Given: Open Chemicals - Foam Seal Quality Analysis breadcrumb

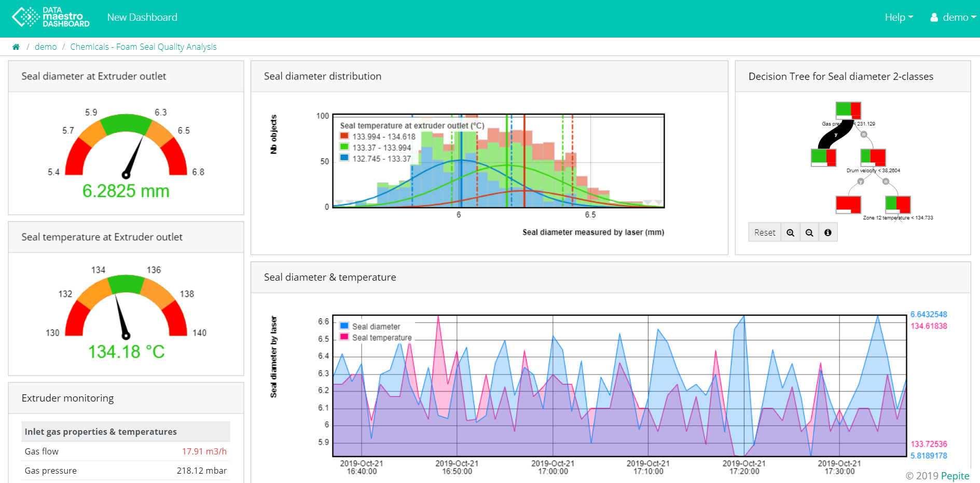Looking at the screenshot, I should tap(143, 47).
